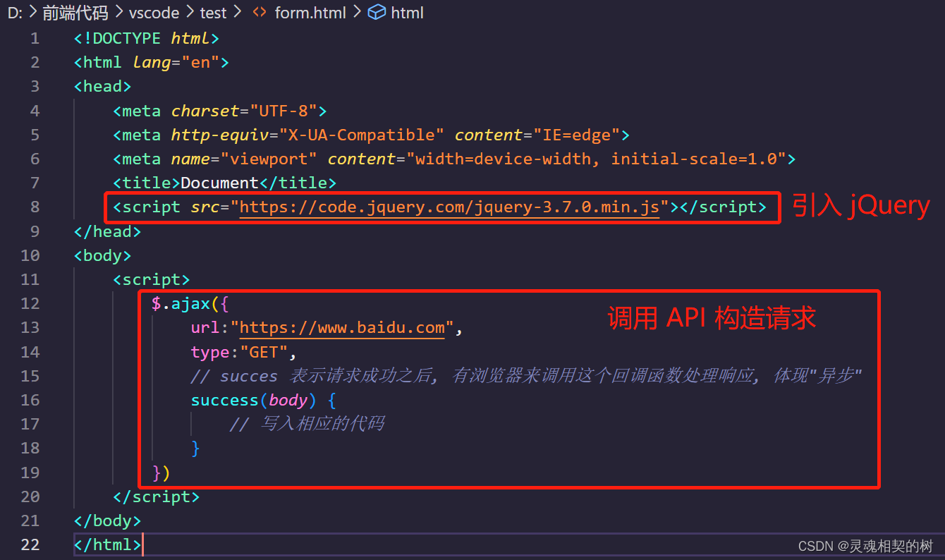Expand breadcrumb chevron after 前端代码
Image resolution: width=945 pixels, height=560 pixels.
118,13
